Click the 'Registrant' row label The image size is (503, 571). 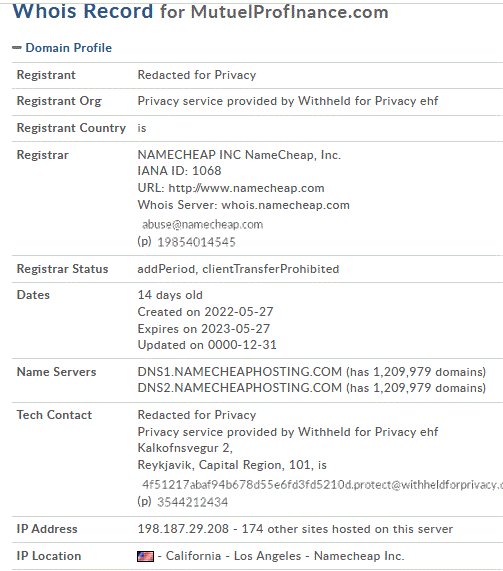tap(46, 75)
